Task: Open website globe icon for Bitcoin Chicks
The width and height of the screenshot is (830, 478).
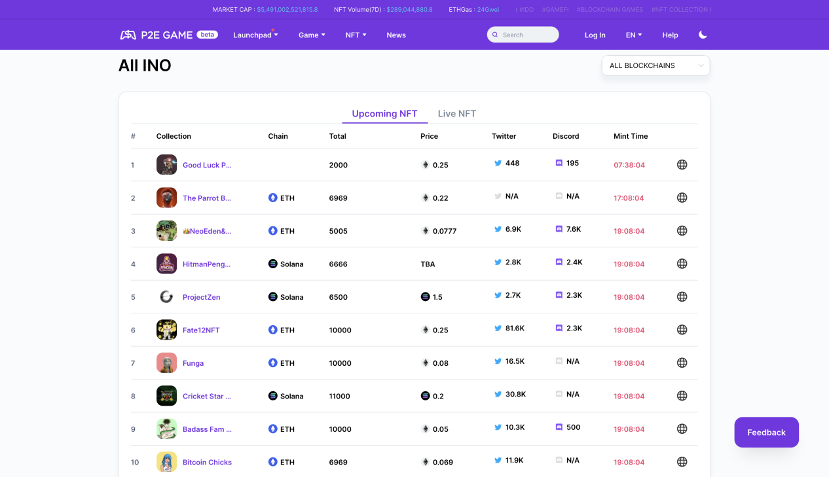Action: click(682, 462)
